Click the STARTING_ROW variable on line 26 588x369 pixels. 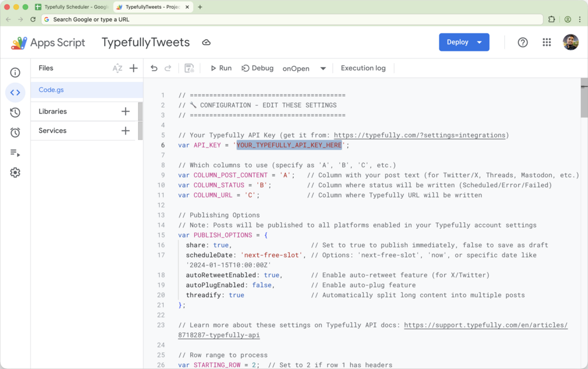[x=216, y=365]
